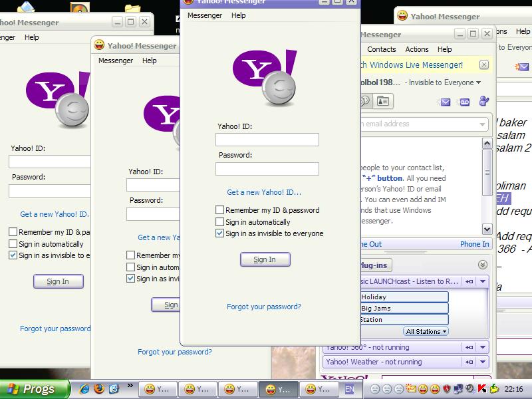This screenshot has height=399, width=532.
Task: Open the Yahoo! 360° plug-in dropdown arrow
Action: coord(483,347)
